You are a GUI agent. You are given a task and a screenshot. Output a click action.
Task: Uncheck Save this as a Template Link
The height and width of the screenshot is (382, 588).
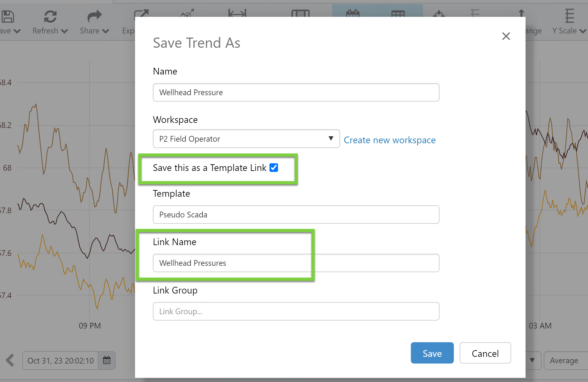274,168
